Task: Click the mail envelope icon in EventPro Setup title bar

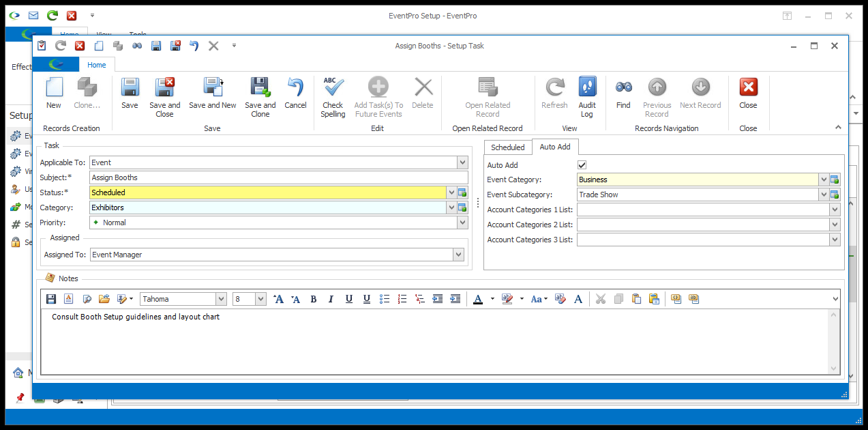Action: tap(33, 15)
